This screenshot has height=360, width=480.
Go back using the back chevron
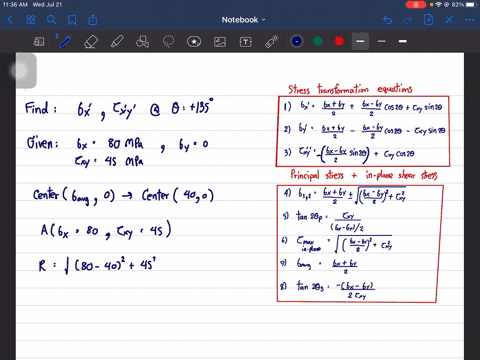10,20
